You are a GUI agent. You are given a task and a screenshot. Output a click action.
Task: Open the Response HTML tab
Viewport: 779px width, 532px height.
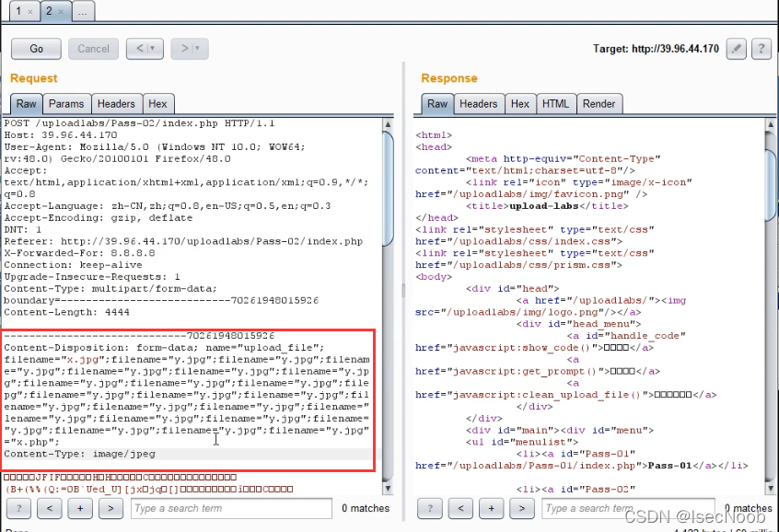555,104
